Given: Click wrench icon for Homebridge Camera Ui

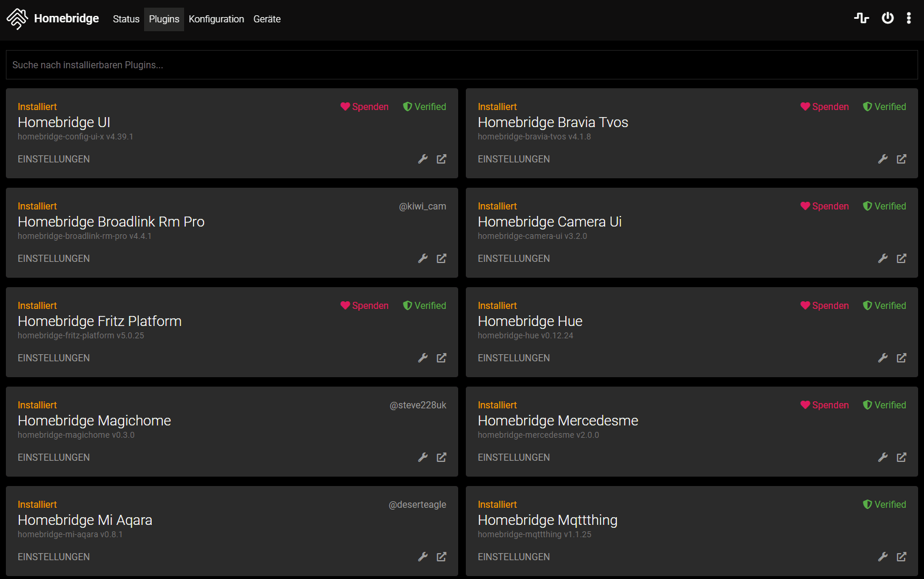Looking at the screenshot, I should (883, 258).
